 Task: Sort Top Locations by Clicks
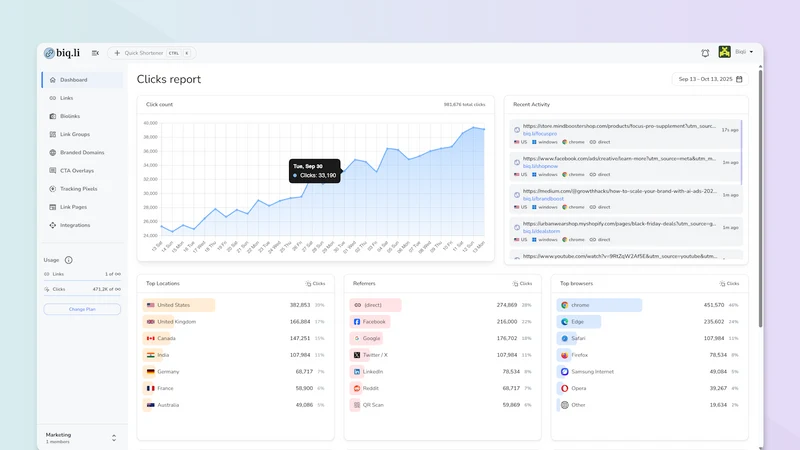[x=315, y=284]
